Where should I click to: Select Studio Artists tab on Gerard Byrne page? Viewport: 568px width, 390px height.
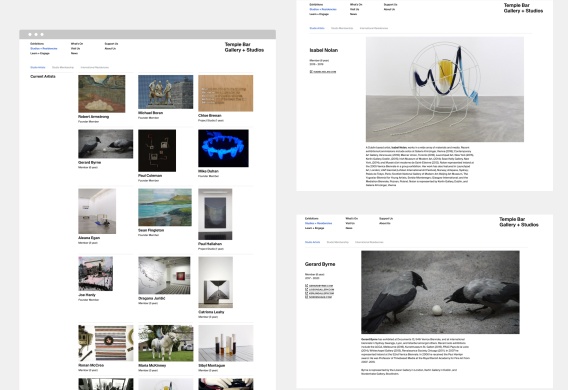[x=312, y=242]
